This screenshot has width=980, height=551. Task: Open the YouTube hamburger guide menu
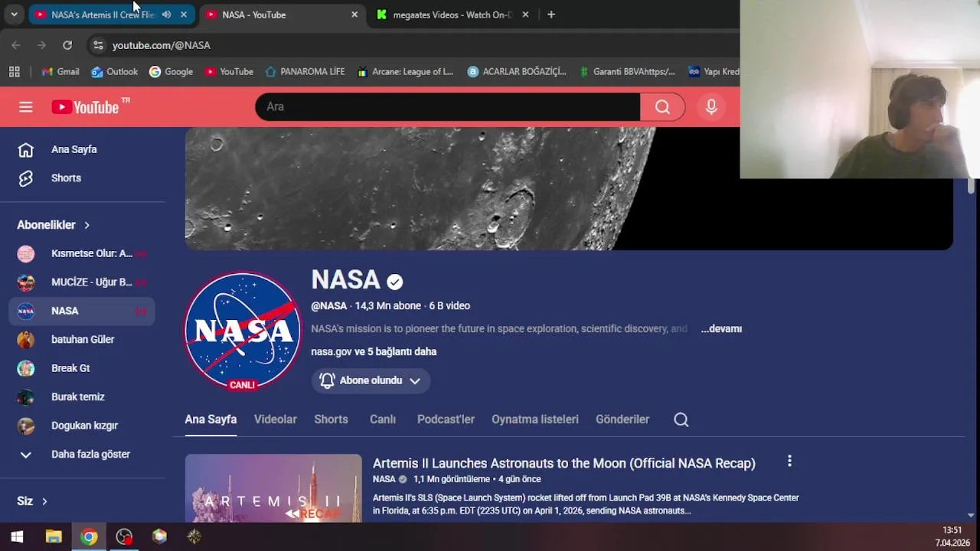(x=26, y=107)
